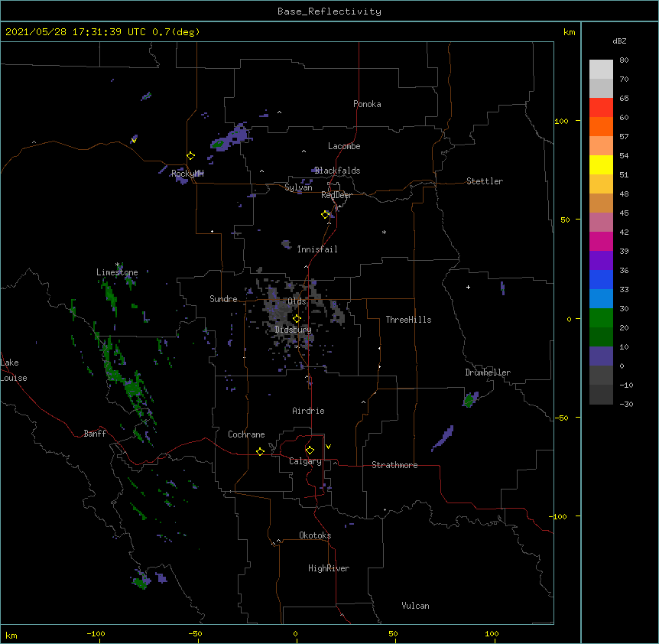Screen dimensions: 659x644
Task: Click the Vulcan label
Action: pyautogui.click(x=415, y=606)
